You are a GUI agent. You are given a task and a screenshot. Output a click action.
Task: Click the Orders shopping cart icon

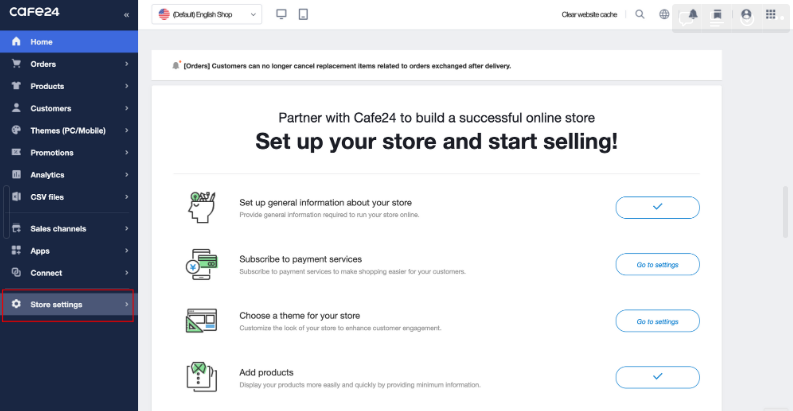pyautogui.click(x=16, y=64)
